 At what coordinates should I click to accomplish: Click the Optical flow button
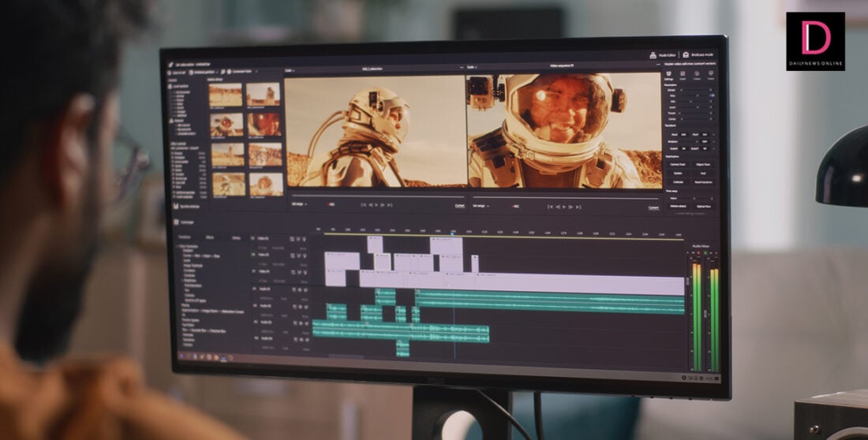(x=703, y=206)
